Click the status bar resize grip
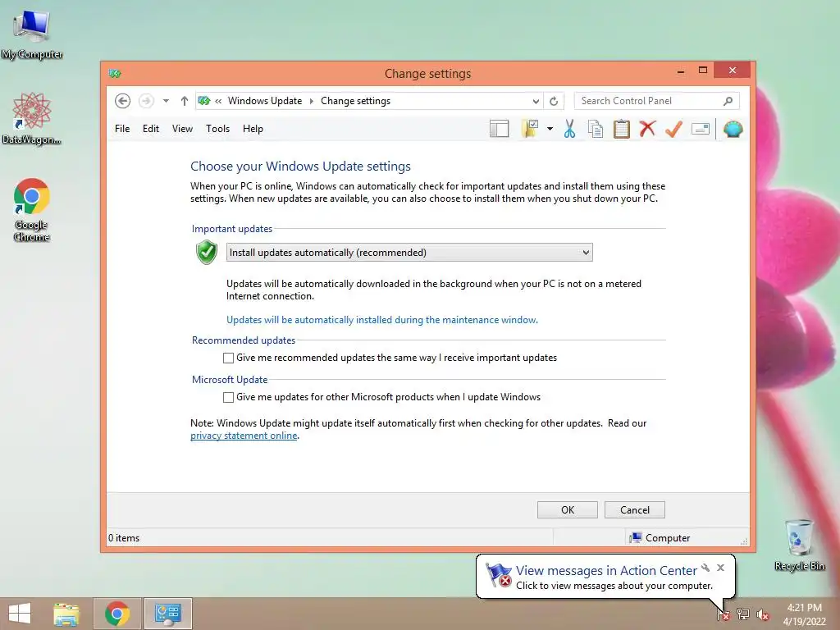 click(744, 541)
